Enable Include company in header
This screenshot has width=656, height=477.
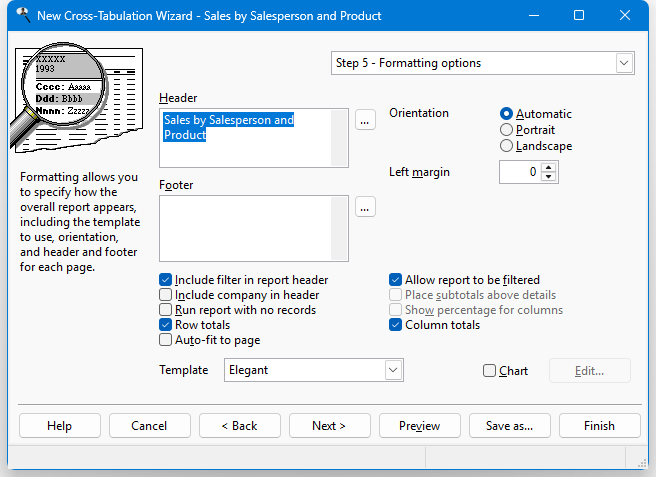tap(166, 295)
